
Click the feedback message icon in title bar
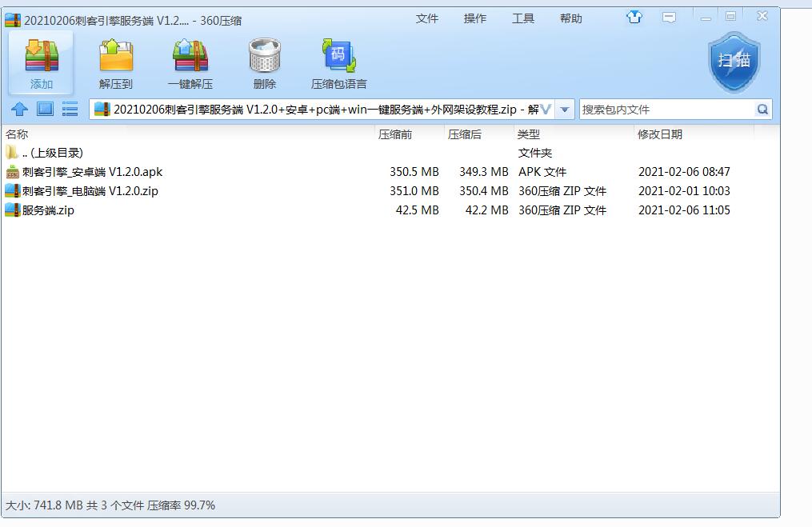coord(670,17)
